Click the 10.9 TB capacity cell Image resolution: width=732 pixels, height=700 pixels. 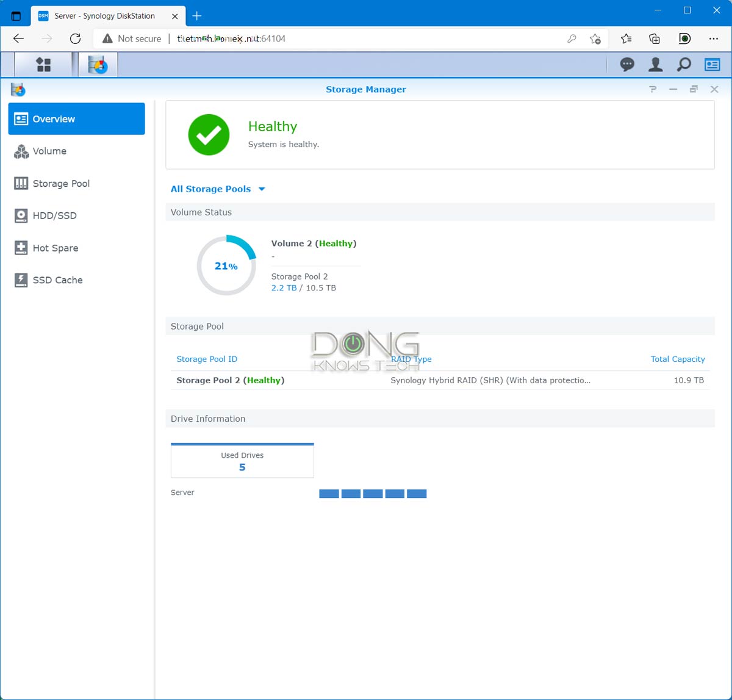coord(689,380)
